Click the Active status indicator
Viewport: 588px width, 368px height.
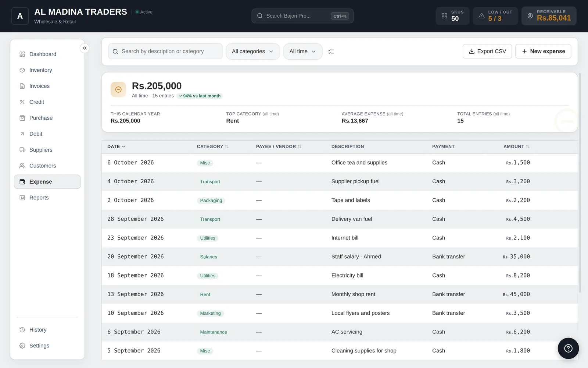tap(144, 12)
